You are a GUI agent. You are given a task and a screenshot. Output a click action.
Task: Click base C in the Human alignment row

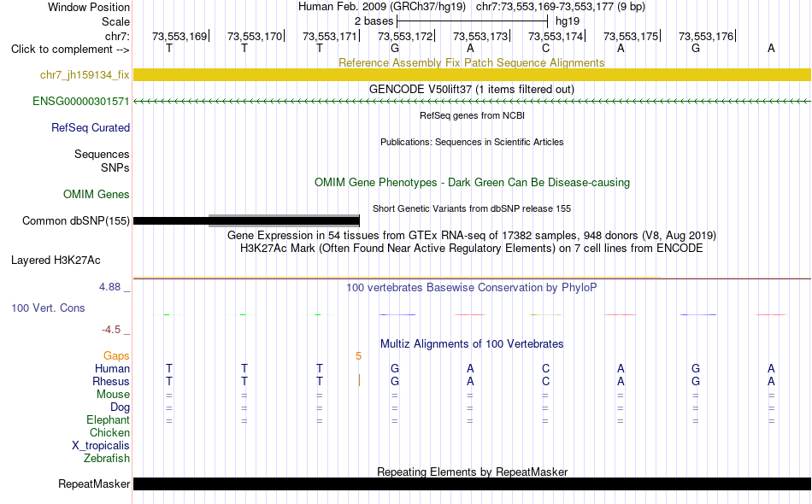pos(545,368)
